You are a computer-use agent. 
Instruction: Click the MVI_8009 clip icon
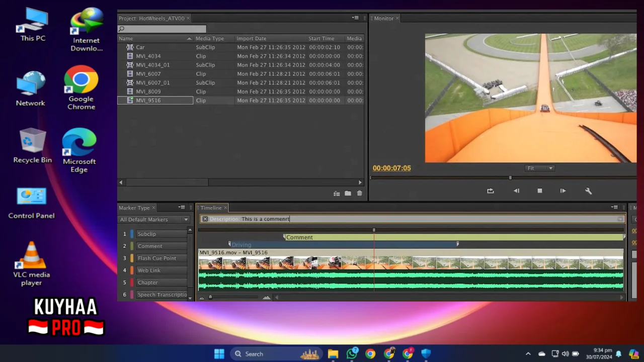tap(130, 92)
